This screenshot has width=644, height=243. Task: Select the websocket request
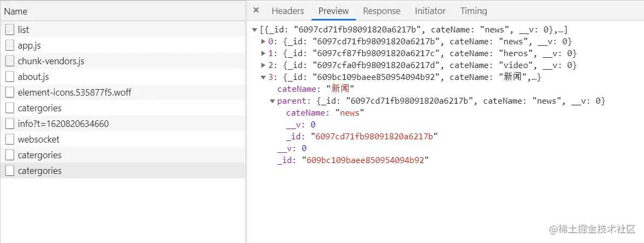pos(123,139)
